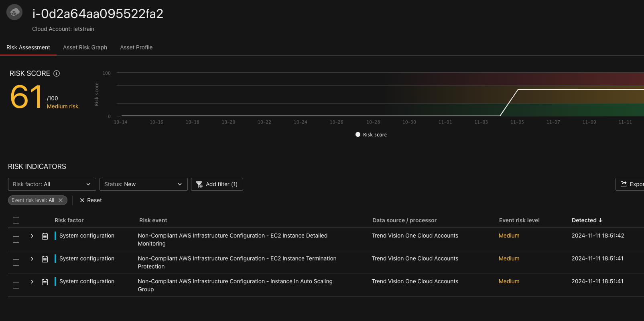Click the 2024-11-11 18:51:42 detected timestamp
Image resolution: width=644 pixels, height=321 pixels.
pos(598,236)
